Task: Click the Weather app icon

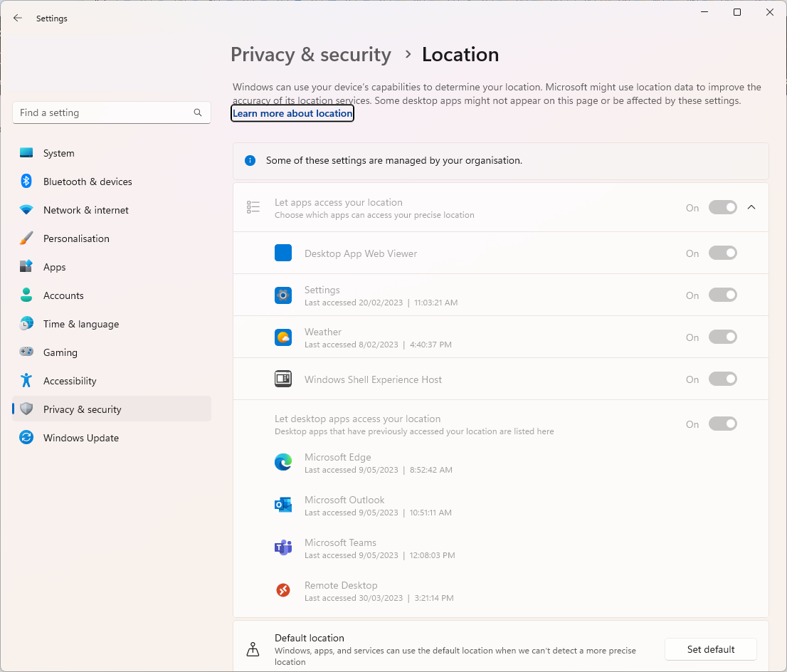Action: coord(283,337)
